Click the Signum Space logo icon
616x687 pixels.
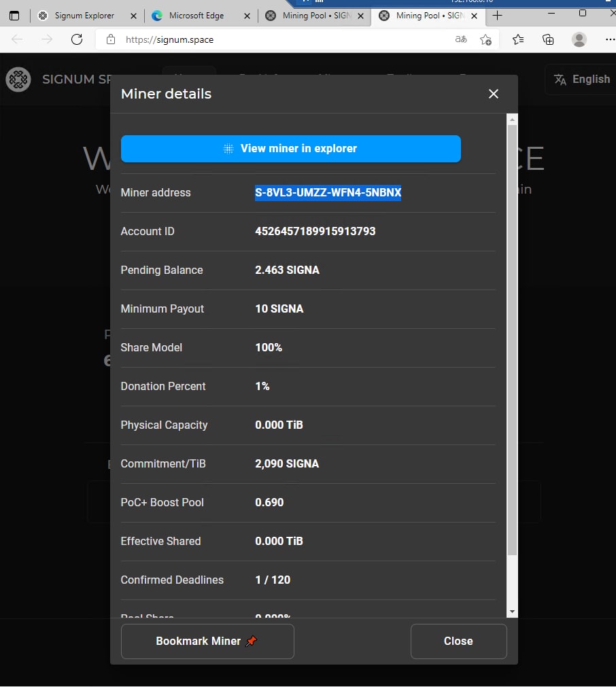(18, 80)
